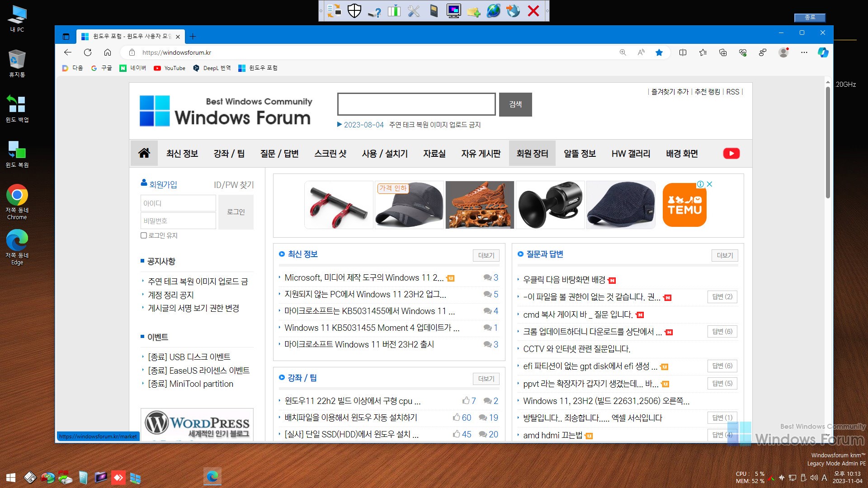The image size is (868, 488).
Task: Open the 회원 장터 menu item
Action: [532, 154]
